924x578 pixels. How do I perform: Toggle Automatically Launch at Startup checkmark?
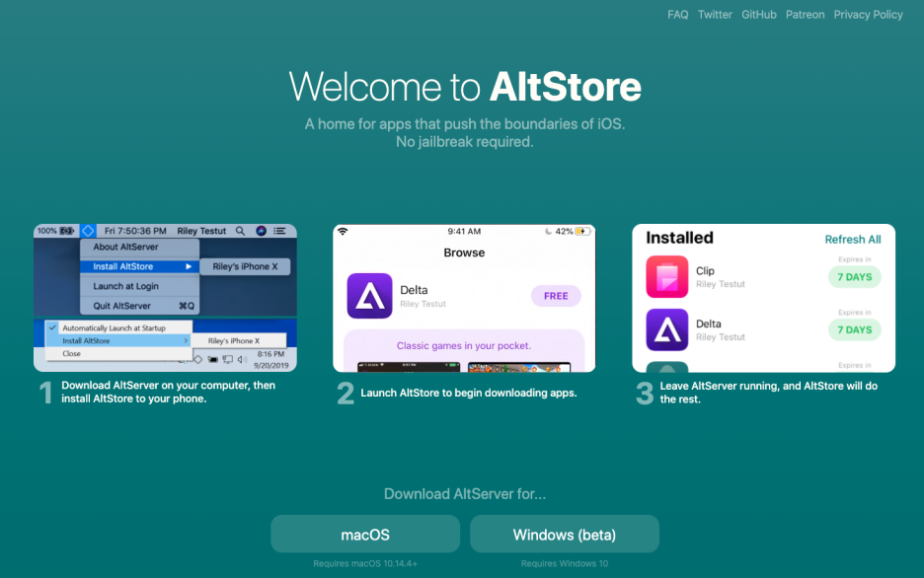[52, 327]
